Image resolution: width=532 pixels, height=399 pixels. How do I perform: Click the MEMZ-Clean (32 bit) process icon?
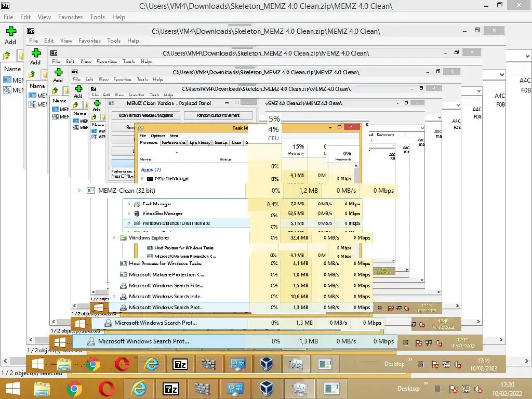pos(90,190)
